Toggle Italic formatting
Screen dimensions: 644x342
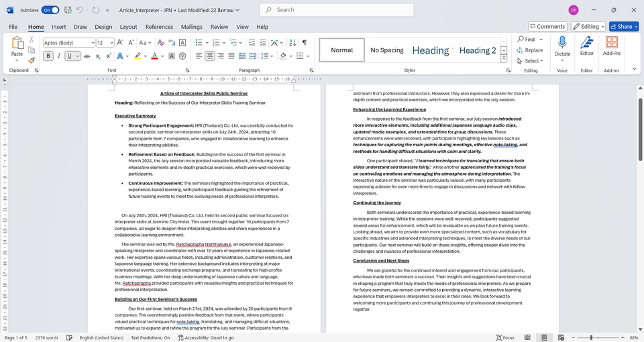[59, 56]
